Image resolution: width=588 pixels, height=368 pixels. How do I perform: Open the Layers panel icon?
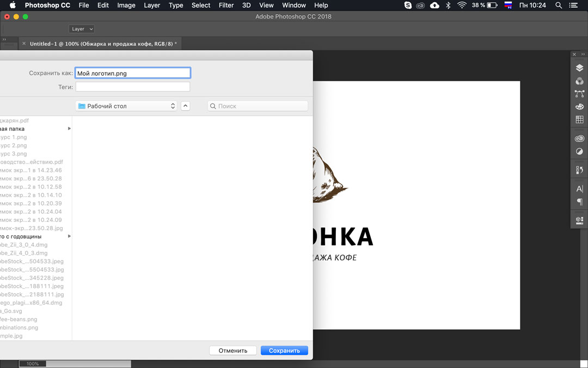pos(579,68)
